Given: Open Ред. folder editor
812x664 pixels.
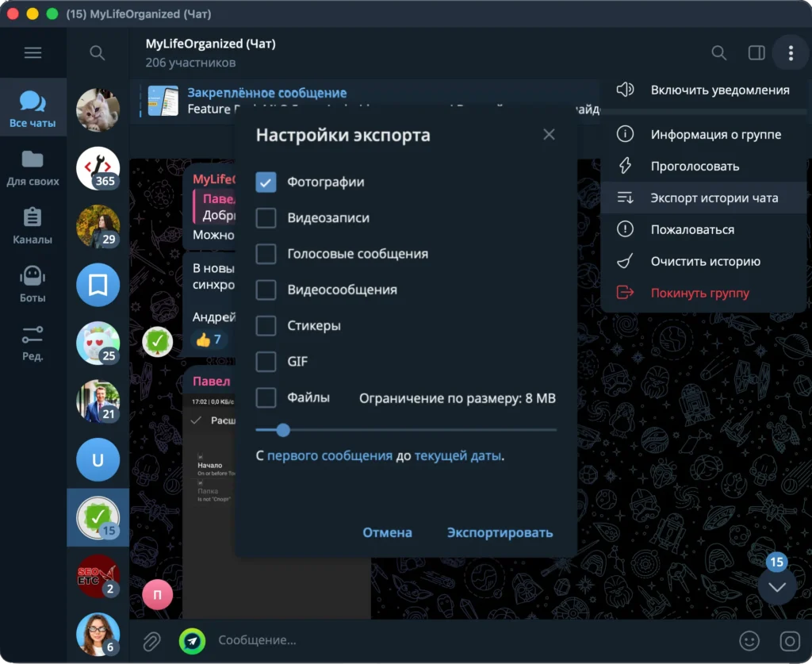Looking at the screenshot, I should 33,343.
